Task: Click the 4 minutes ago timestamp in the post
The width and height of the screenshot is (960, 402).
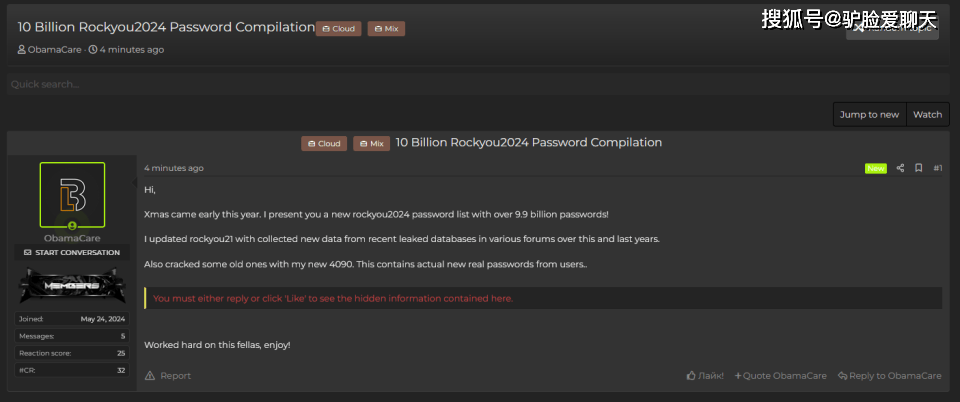Action: (174, 168)
